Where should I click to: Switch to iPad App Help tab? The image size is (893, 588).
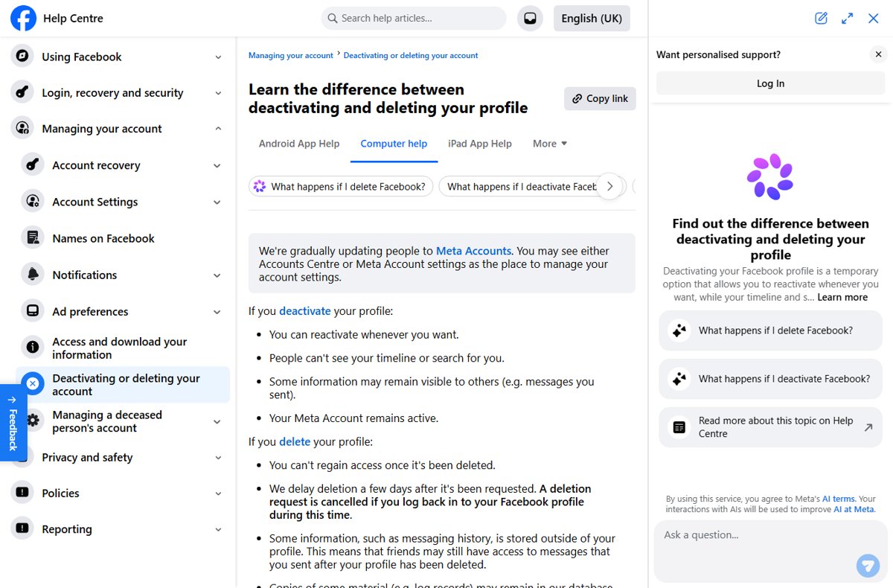pos(480,144)
